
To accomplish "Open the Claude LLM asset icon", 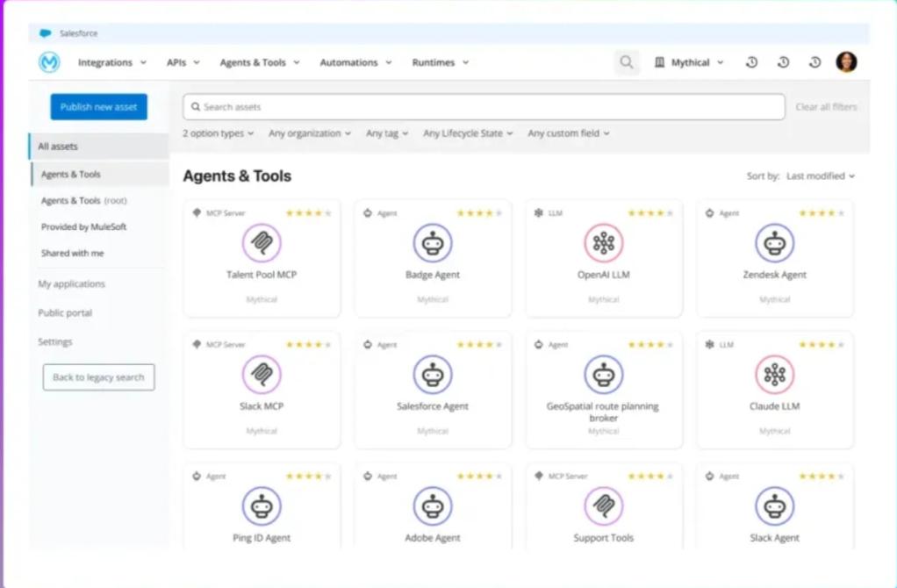I will click(774, 375).
